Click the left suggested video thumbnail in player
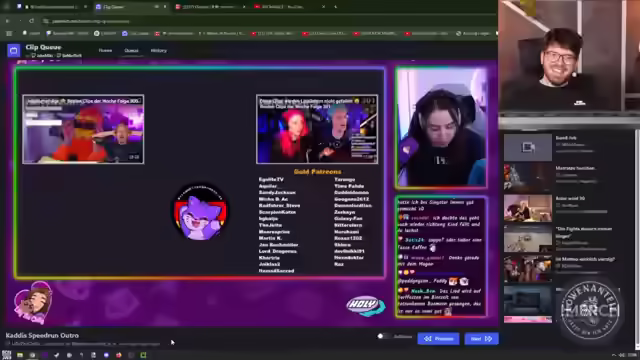 click(x=83, y=129)
